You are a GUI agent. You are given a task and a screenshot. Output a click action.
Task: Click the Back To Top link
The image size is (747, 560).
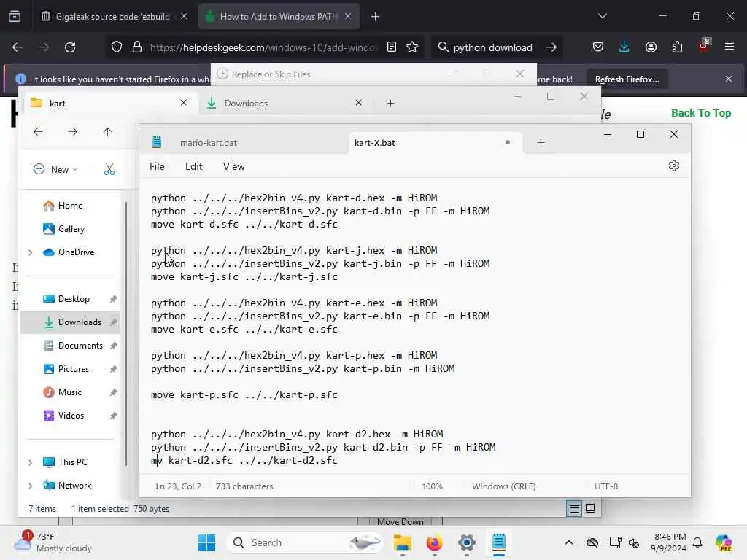pyautogui.click(x=701, y=113)
